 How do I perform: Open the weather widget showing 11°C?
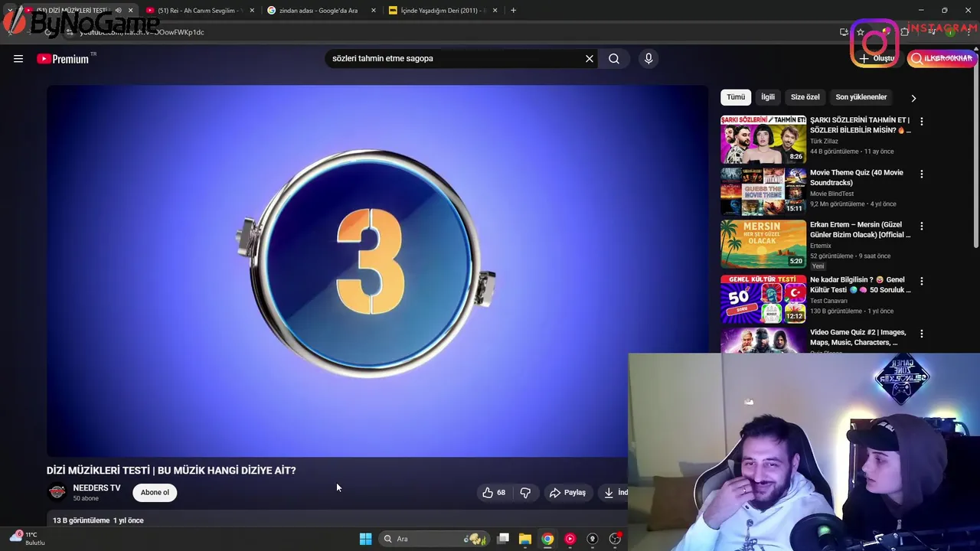(x=28, y=539)
